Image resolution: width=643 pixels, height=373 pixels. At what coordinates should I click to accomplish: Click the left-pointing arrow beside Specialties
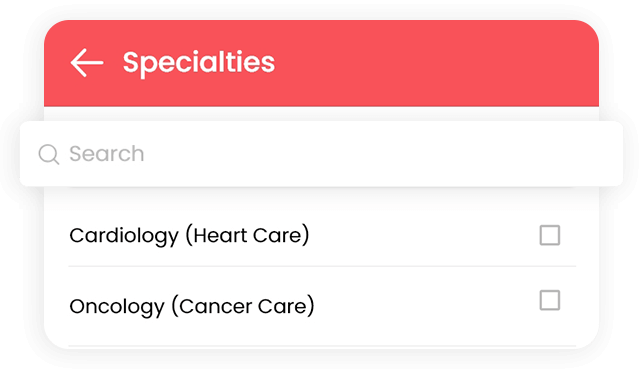(x=87, y=63)
